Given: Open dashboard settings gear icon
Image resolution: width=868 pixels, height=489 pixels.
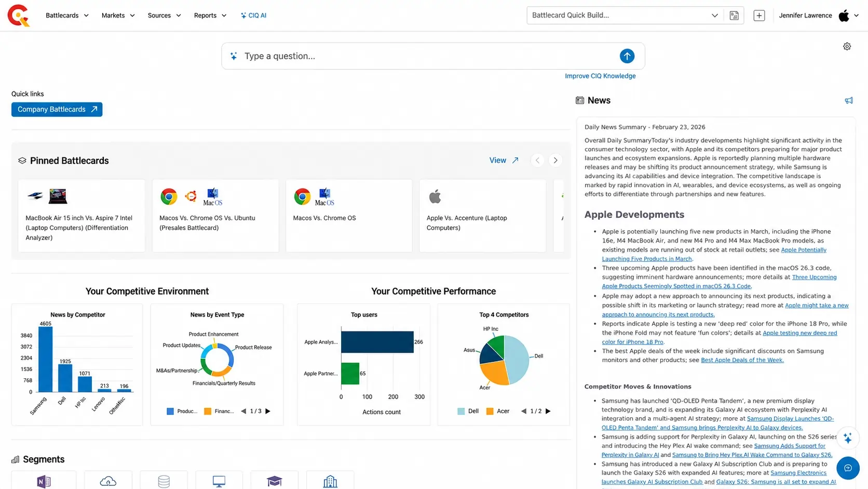Looking at the screenshot, I should pos(847,47).
